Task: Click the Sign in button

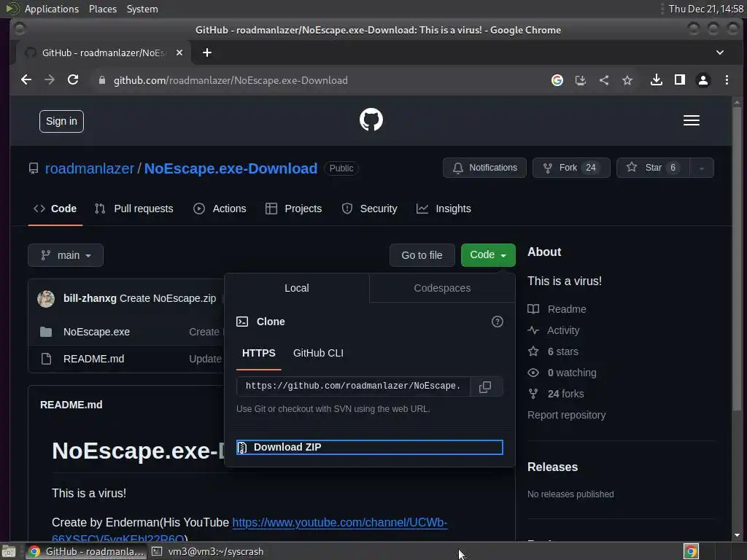Action: click(61, 122)
